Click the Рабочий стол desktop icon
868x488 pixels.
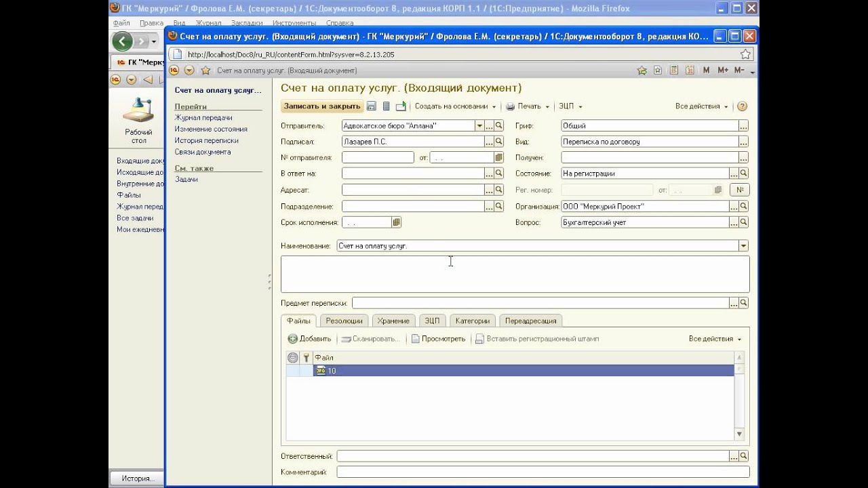coord(139,120)
